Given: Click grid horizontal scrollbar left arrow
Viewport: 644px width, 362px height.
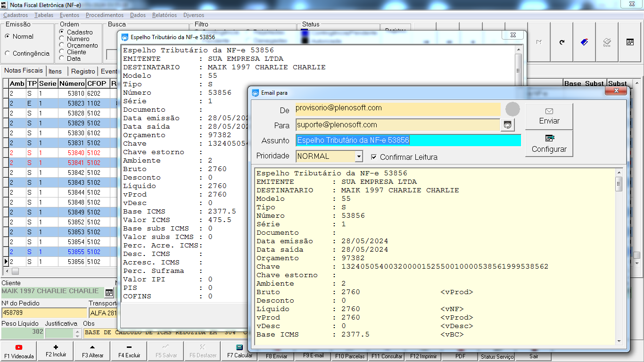Looking at the screenshot, I should [x=7, y=271].
